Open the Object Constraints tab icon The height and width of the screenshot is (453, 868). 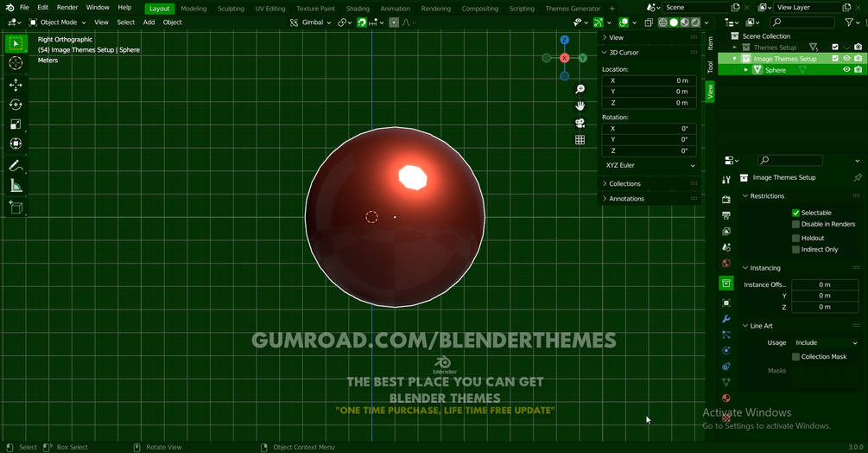point(726,366)
